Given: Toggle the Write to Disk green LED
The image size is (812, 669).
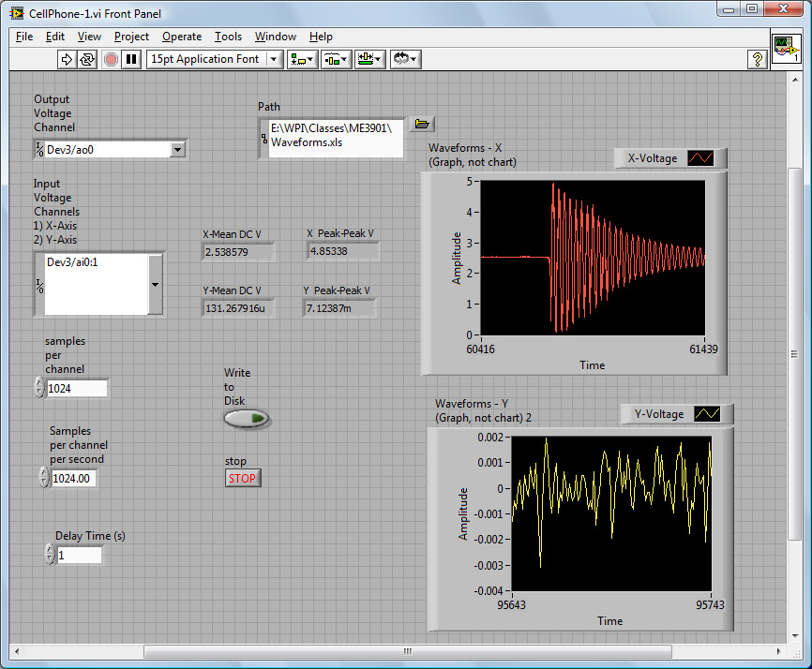Looking at the screenshot, I should coord(247,420).
